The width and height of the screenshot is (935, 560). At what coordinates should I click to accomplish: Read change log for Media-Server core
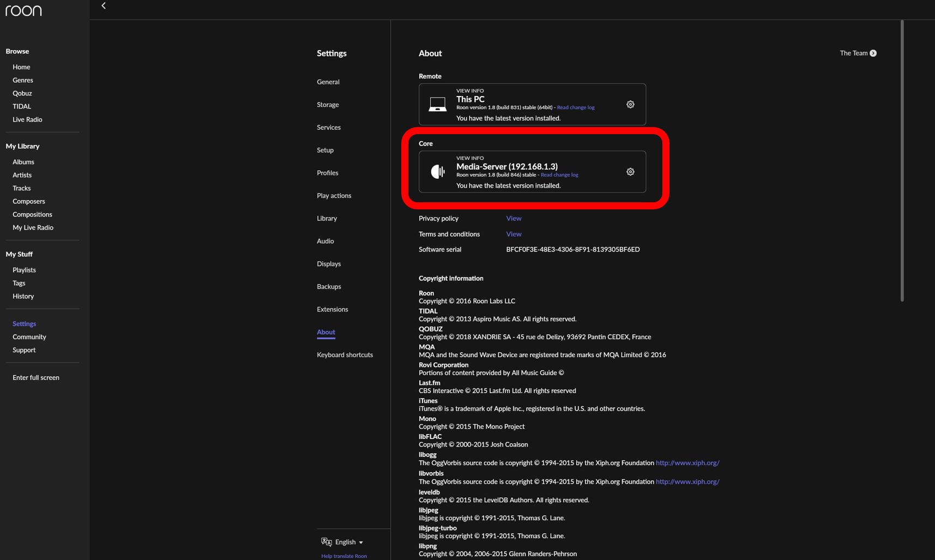[x=559, y=175]
